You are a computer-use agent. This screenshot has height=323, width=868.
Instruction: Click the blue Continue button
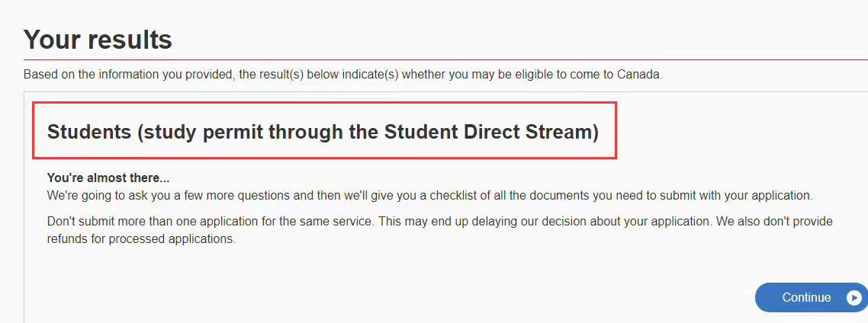[x=812, y=298]
